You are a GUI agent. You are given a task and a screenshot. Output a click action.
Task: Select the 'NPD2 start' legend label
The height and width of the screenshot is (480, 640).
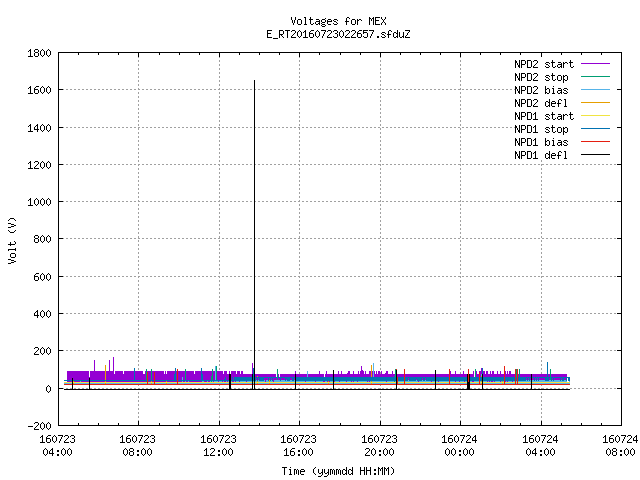pyautogui.click(x=544, y=64)
